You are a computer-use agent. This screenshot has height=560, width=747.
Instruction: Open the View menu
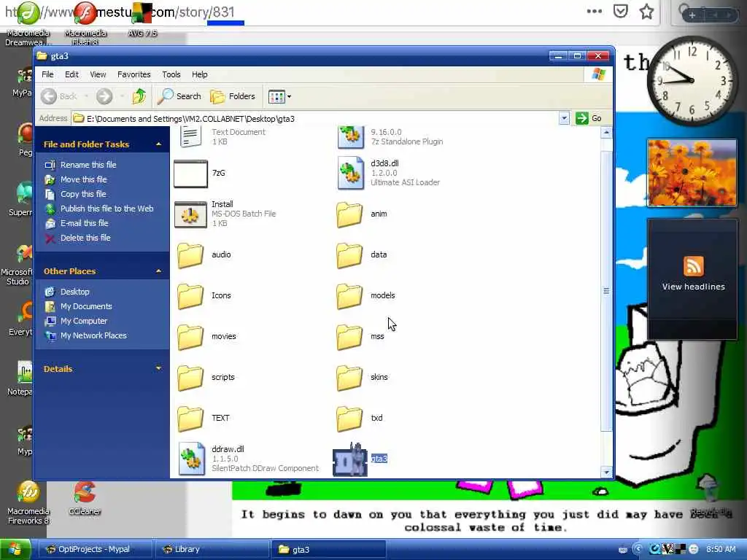98,74
